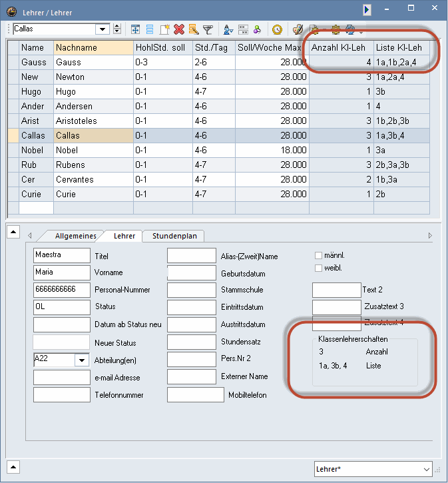Click the Name column header

coord(37,48)
